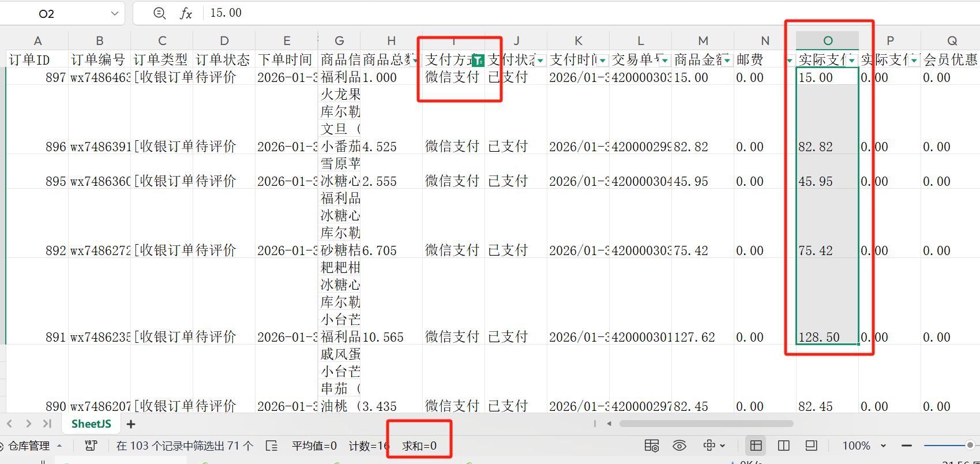Open filter dropdown for 支付状态 column

(540, 61)
